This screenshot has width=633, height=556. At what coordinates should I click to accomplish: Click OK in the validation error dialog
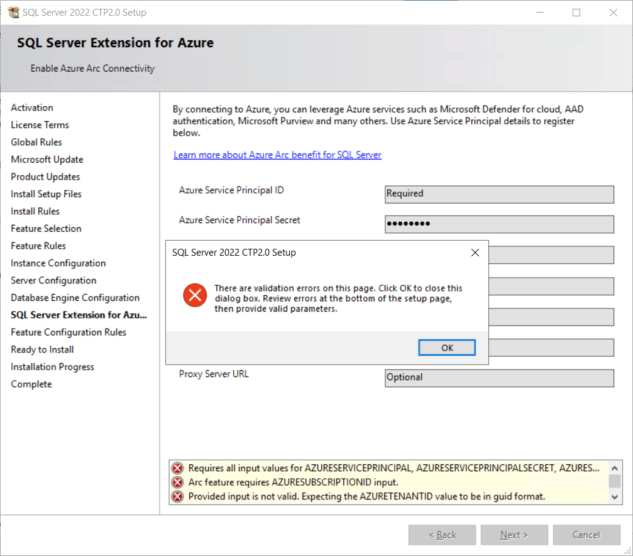447,348
